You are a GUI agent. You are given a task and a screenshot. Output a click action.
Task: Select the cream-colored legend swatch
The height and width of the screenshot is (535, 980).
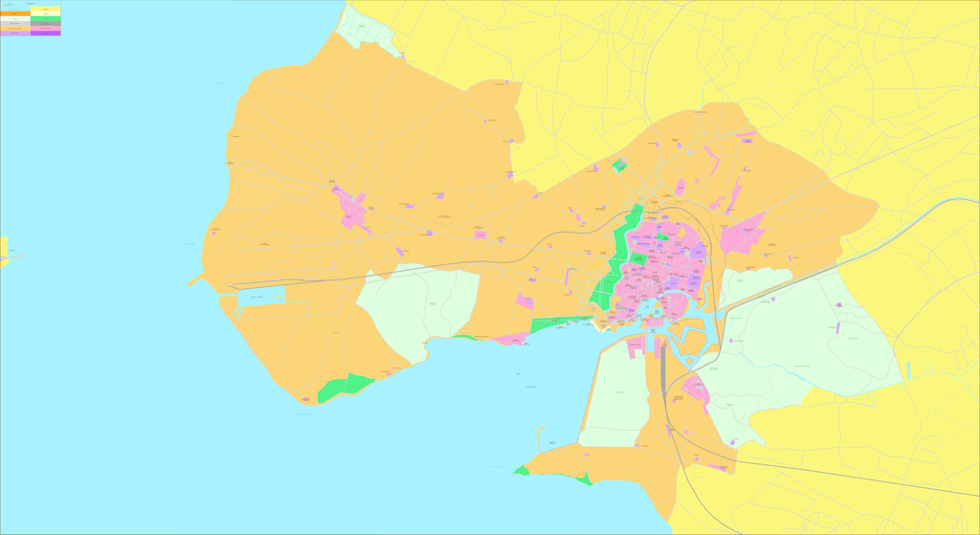point(46,13)
